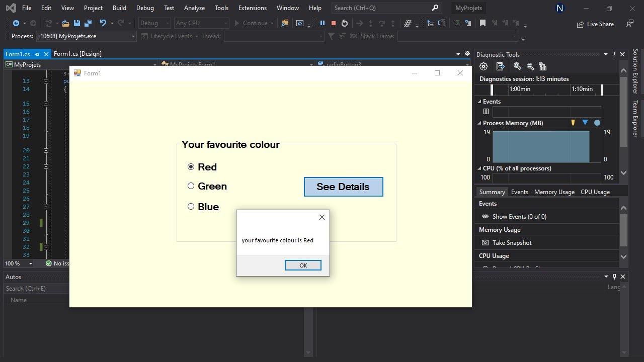Pin the Diagnostic Tools panel
644x362 pixels.
(x=614, y=54)
